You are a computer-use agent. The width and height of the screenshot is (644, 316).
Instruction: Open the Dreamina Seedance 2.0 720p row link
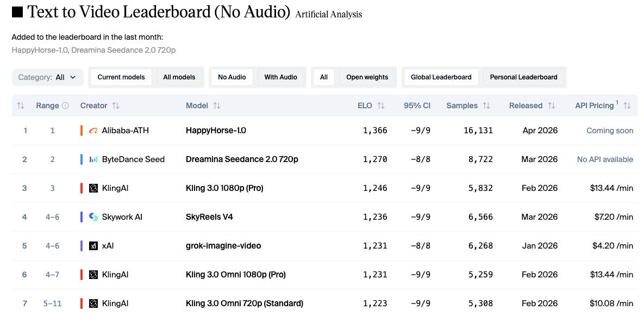(242, 159)
